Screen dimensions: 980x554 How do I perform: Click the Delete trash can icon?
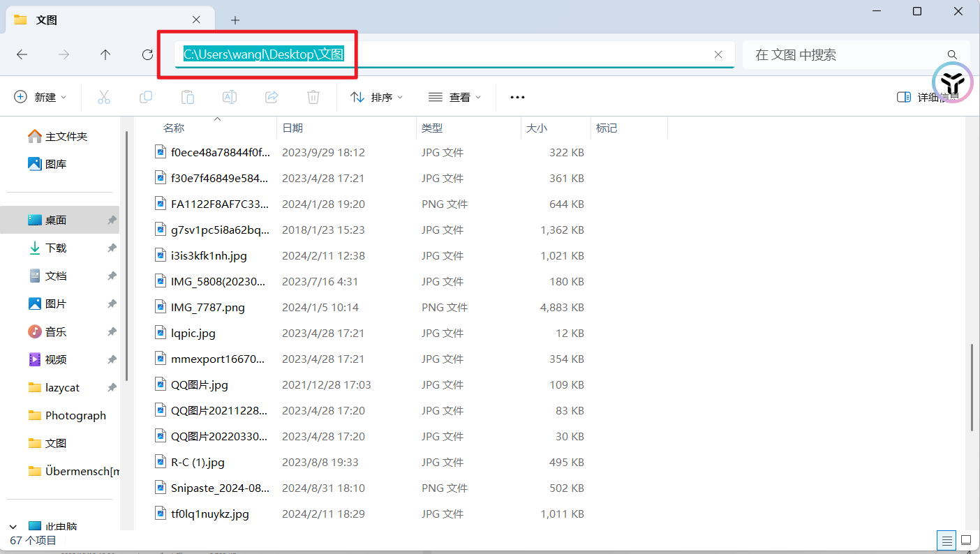pos(313,97)
